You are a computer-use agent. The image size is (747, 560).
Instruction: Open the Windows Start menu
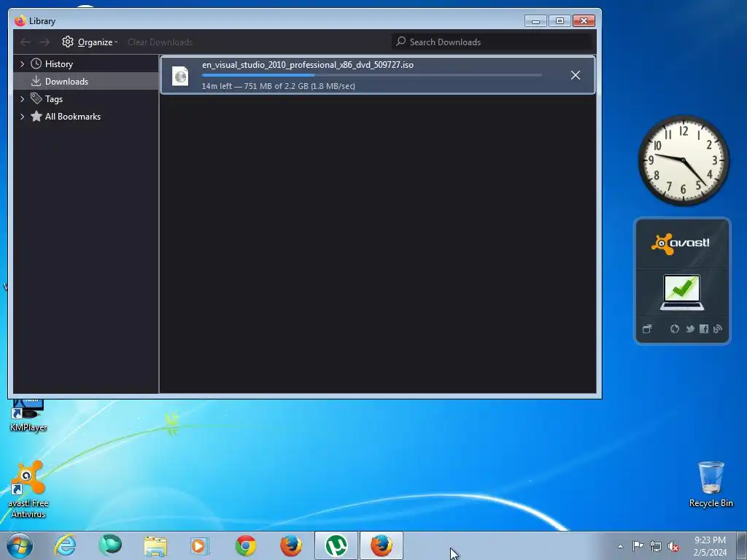(20, 545)
